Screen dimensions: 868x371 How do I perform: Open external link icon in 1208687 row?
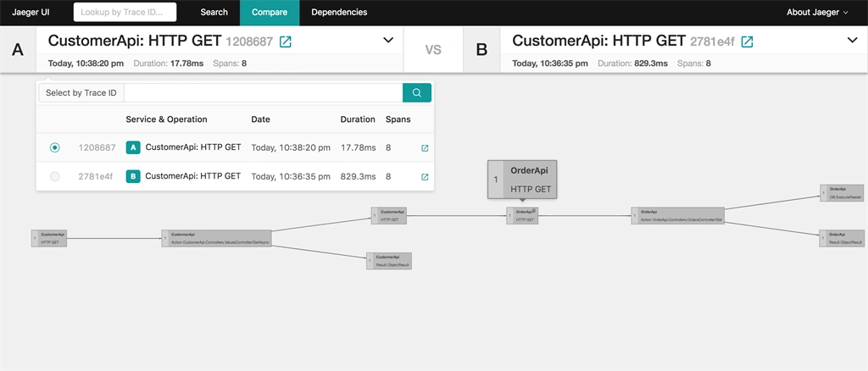(425, 148)
